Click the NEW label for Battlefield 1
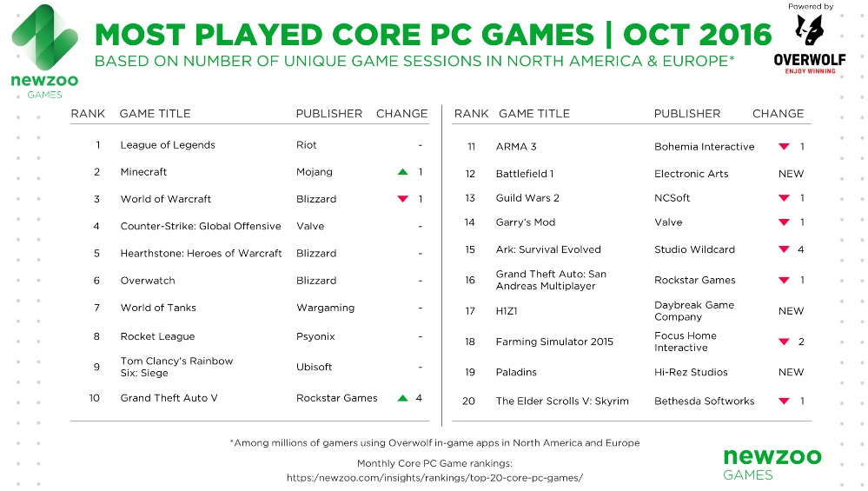868x491 pixels. pos(791,174)
